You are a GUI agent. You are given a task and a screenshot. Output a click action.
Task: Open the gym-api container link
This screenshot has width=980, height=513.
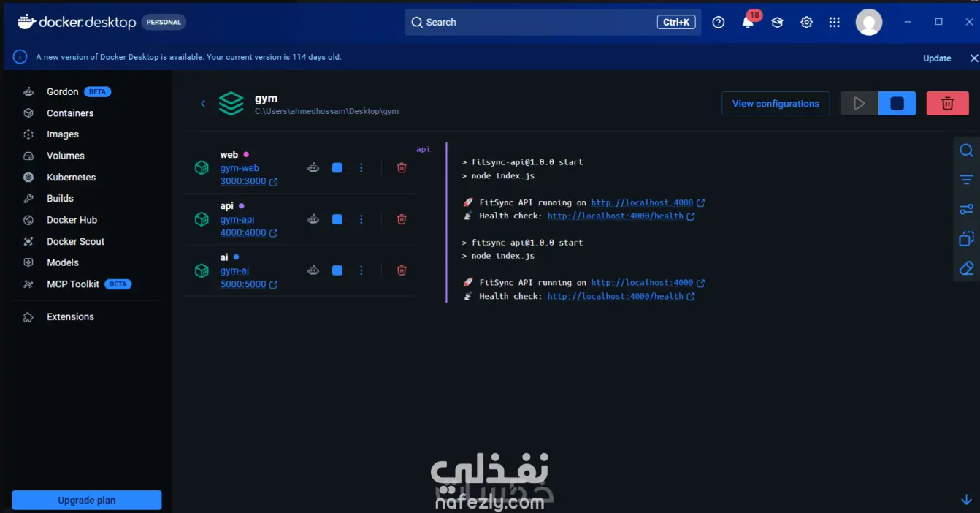pyautogui.click(x=237, y=219)
